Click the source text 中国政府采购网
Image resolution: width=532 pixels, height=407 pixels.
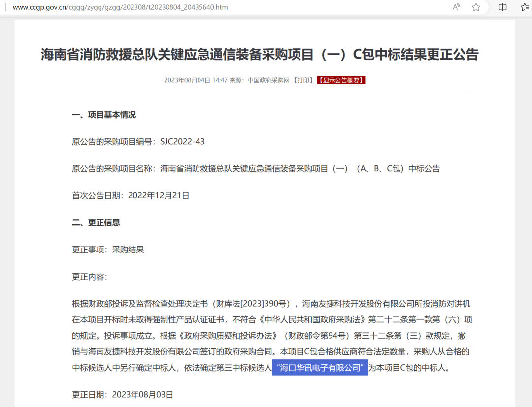click(x=268, y=80)
